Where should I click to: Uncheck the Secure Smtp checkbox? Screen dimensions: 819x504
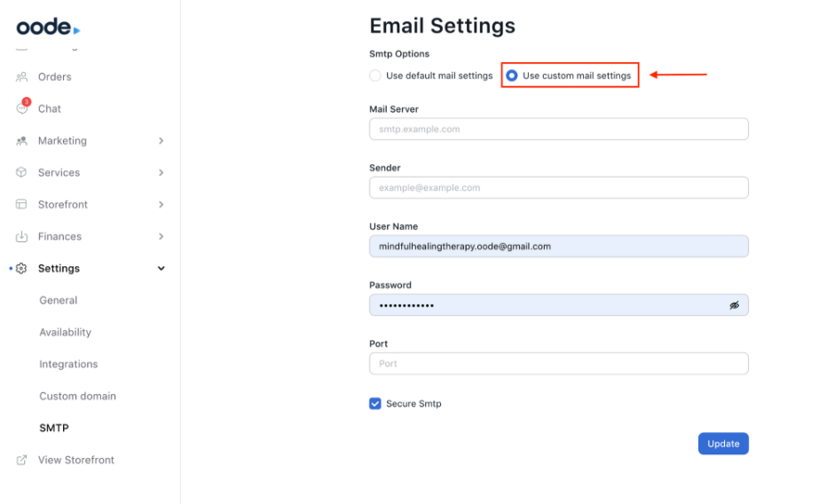click(375, 404)
